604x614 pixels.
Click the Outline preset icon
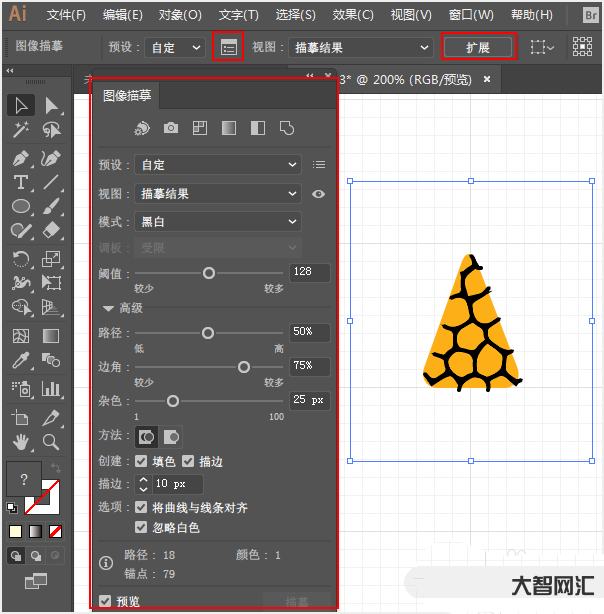[x=287, y=128]
